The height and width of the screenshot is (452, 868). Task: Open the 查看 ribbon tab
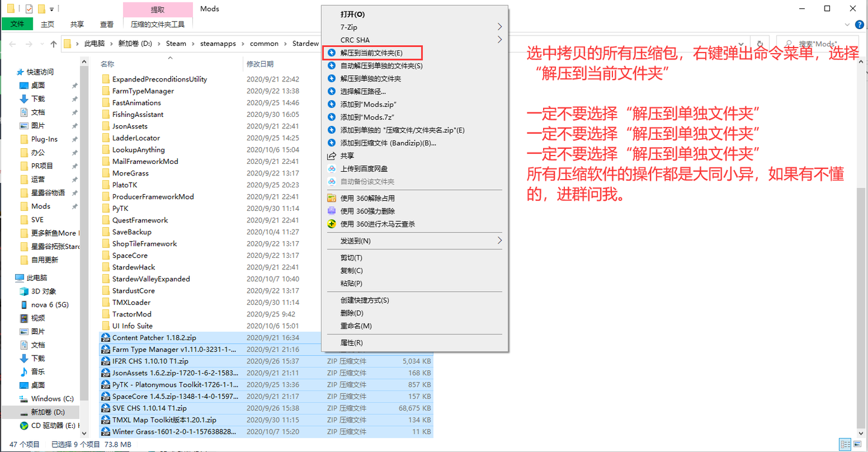point(107,24)
